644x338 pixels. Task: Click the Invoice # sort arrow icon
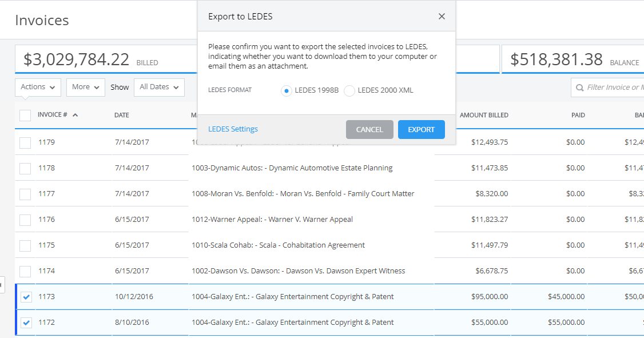click(75, 115)
